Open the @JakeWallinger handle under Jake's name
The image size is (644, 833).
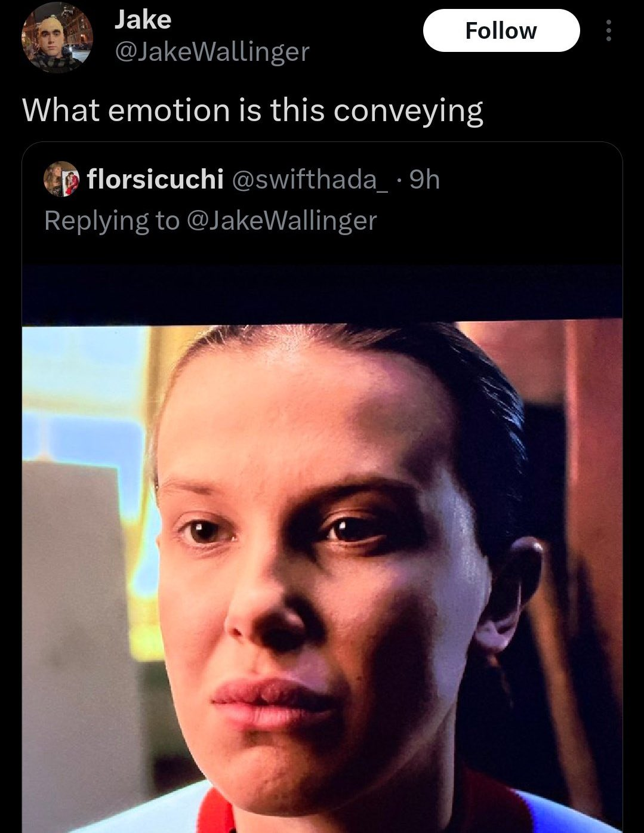tap(211, 52)
